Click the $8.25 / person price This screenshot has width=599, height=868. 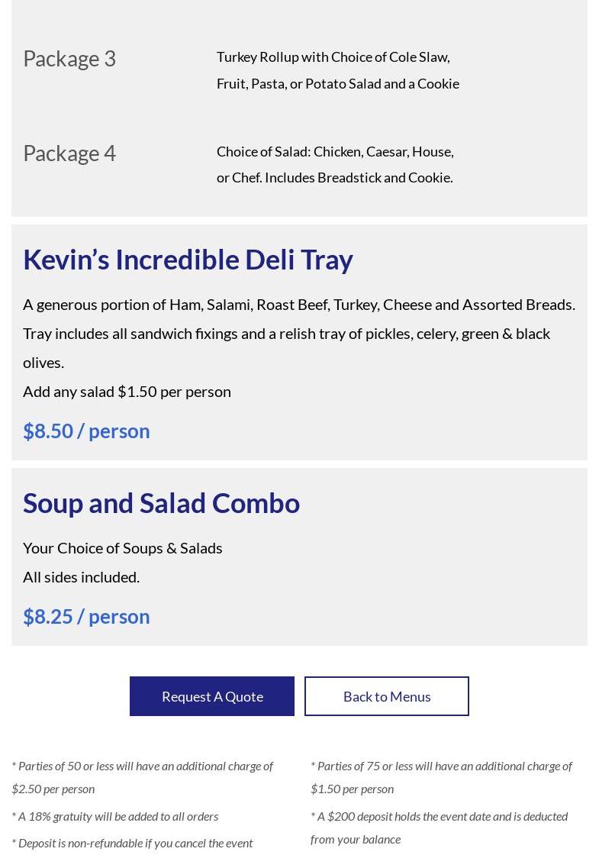click(x=86, y=616)
